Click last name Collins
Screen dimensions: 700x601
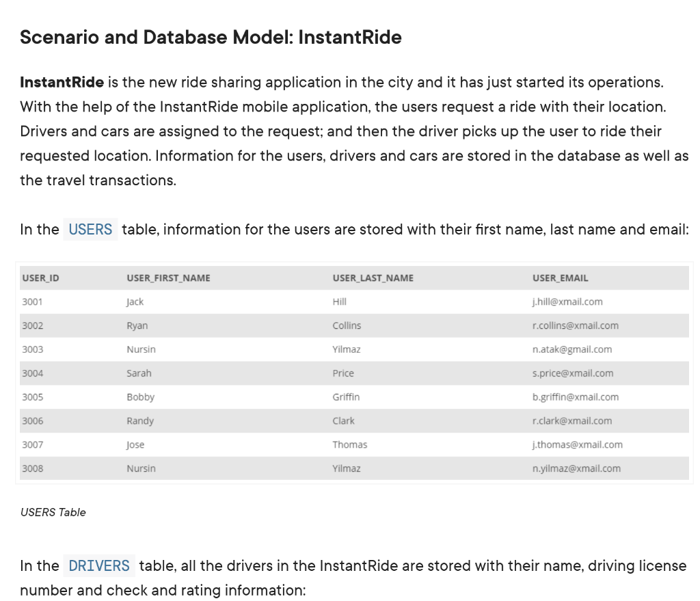coord(347,325)
